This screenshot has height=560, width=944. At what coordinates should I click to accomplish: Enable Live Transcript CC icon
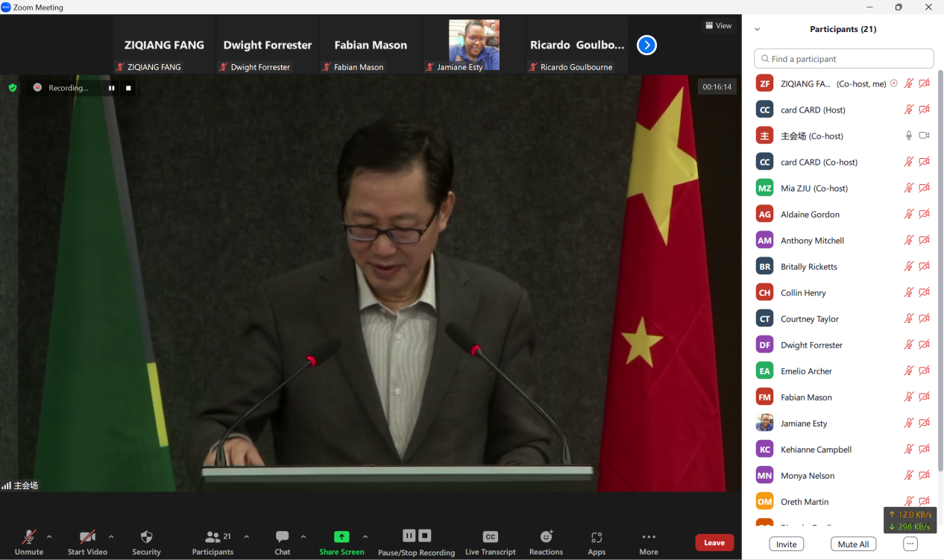490,537
